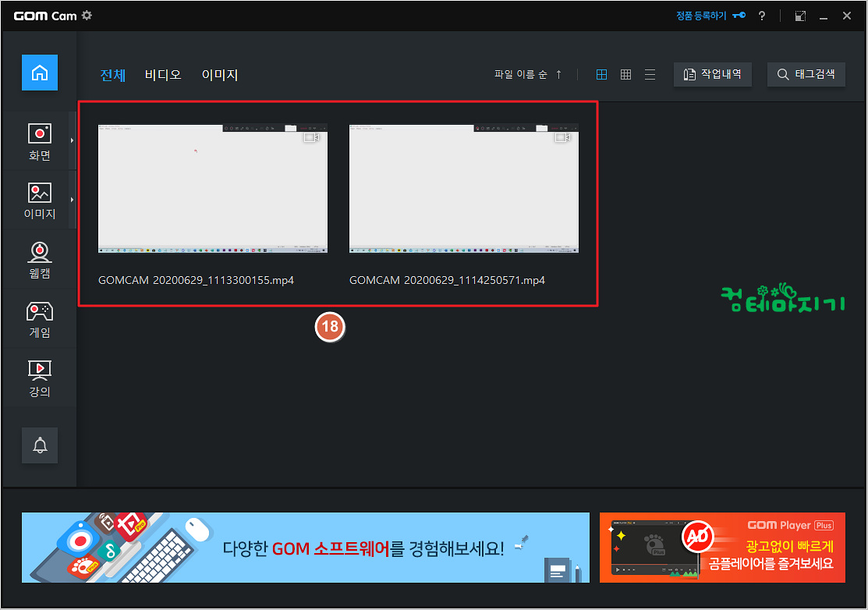
Task: Open GOM Cam settings gear
Action: click(x=87, y=16)
